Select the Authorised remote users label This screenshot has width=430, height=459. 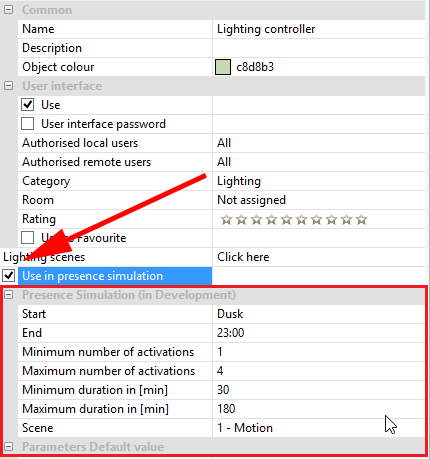[x=86, y=162]
